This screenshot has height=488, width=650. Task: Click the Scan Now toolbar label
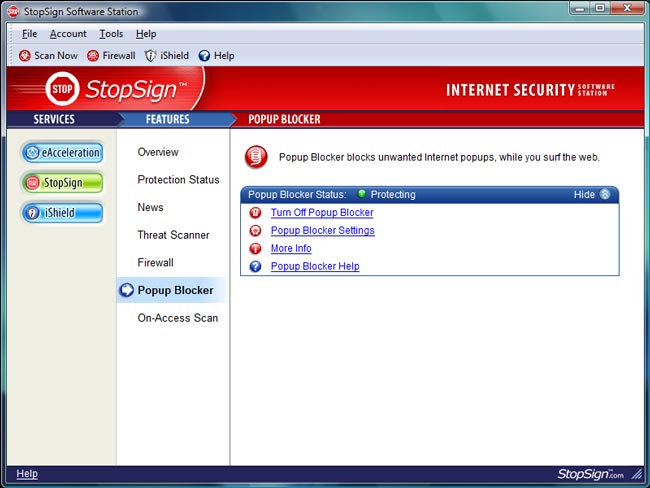pyautogui.click(x=56, y=56)
